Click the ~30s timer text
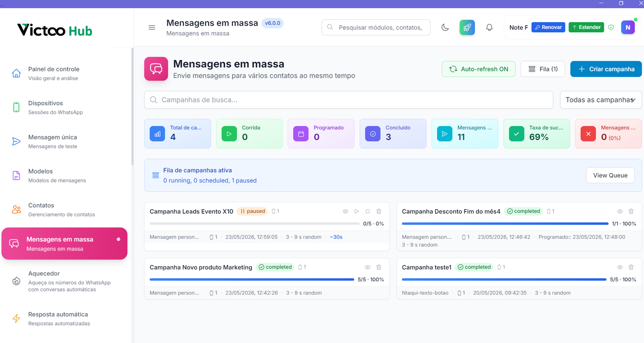 point(336,237)
